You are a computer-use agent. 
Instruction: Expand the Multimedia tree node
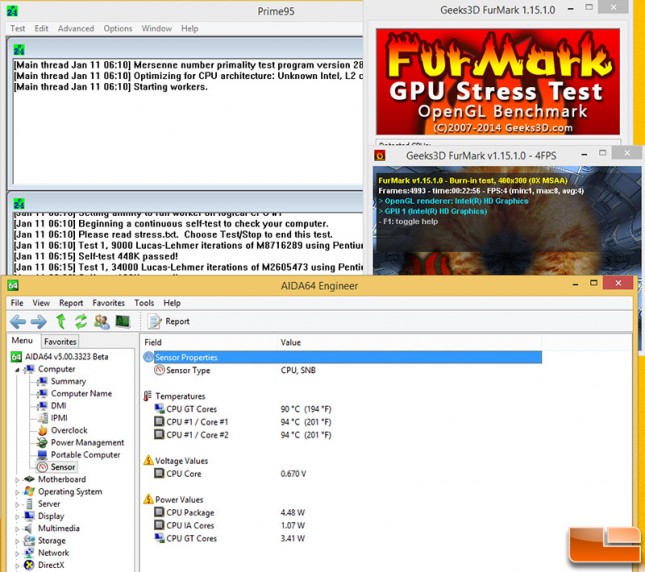click(17, 529)
